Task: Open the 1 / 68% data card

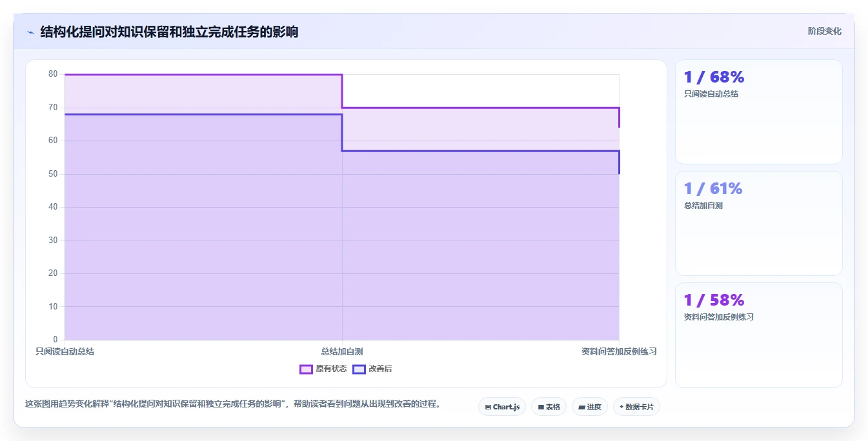Action: 759,112
